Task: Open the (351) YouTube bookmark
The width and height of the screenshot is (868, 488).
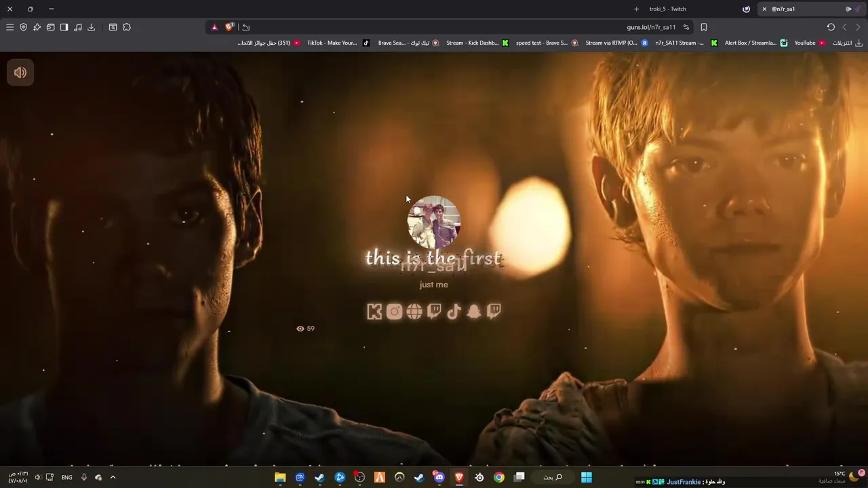Action: coord(269,43)
